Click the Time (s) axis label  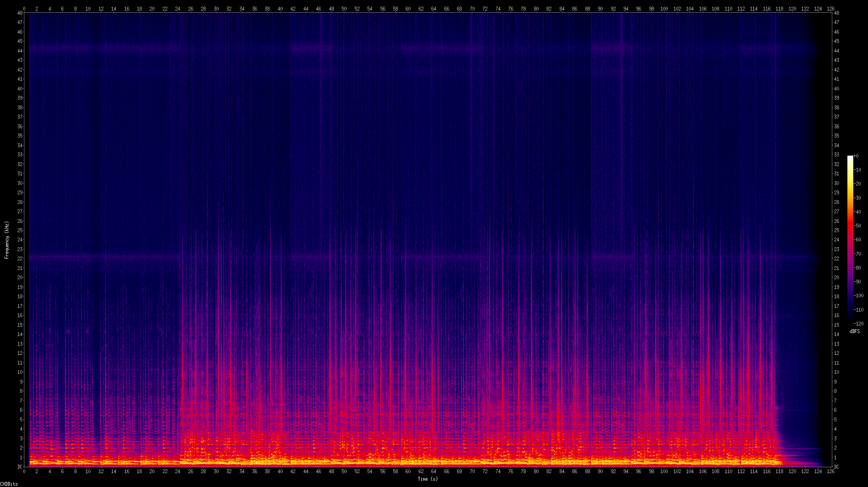427,479
